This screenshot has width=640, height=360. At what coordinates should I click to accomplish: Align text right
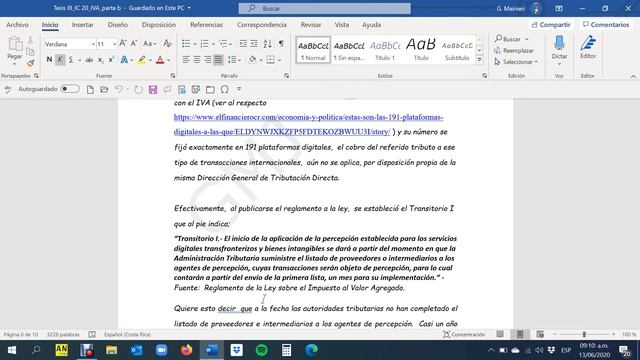point(207,60)
